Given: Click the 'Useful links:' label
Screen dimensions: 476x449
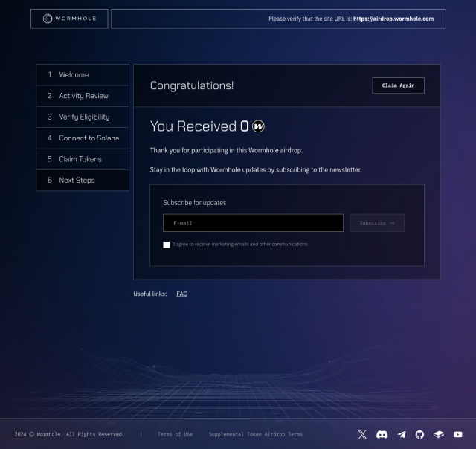Looking at the screenshot, I should 150,294.
